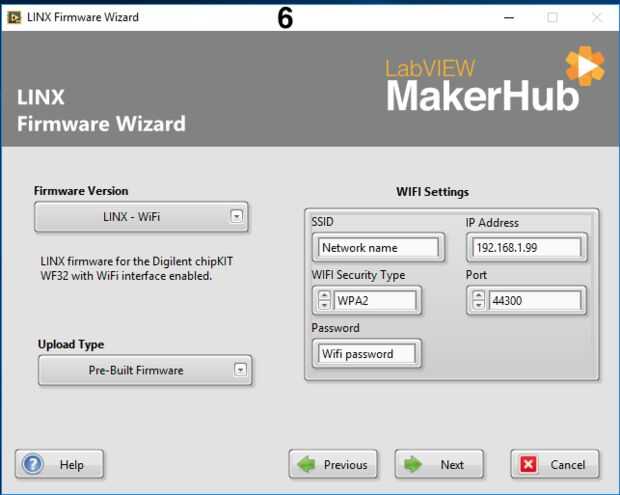Open Help for the wizard
620x495 pixels.
point(60,464)
